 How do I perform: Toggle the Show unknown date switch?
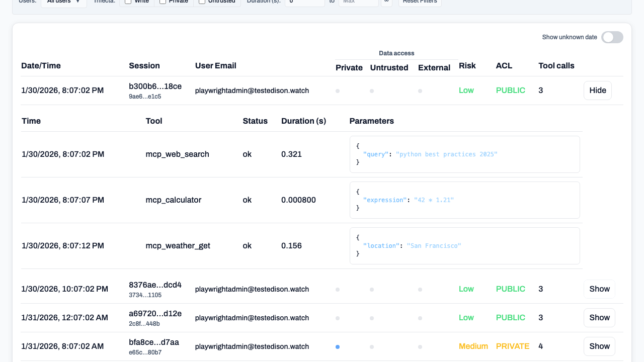[612, 37]
